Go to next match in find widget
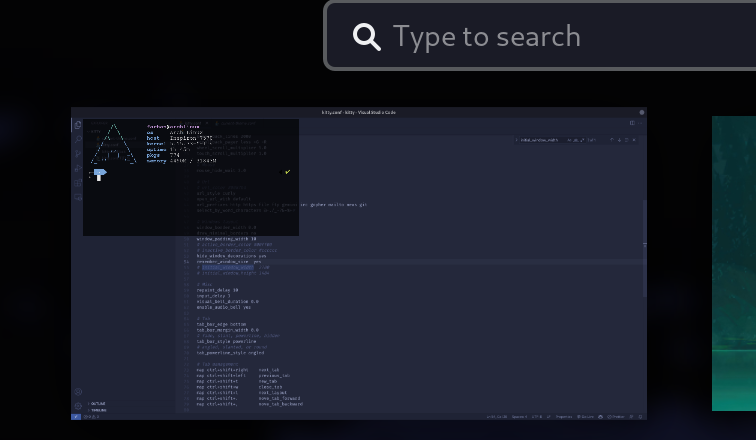The image size is (756, 440). pos(620,140)
